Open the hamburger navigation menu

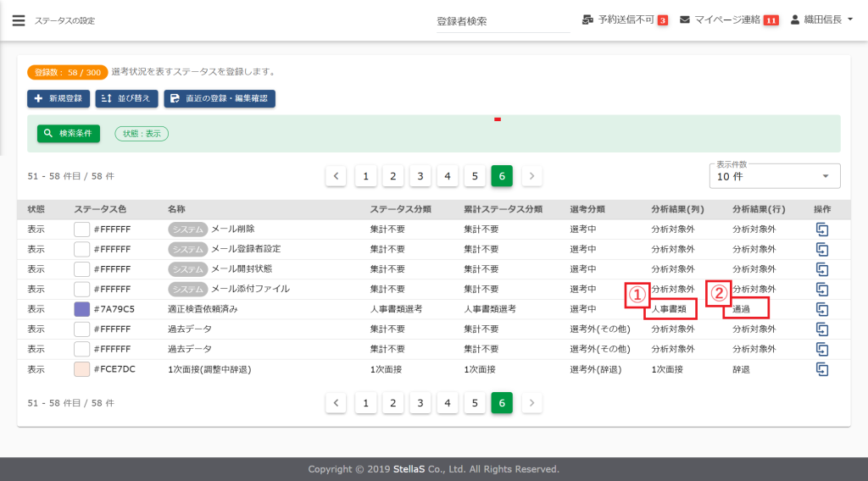pos(18,20)
